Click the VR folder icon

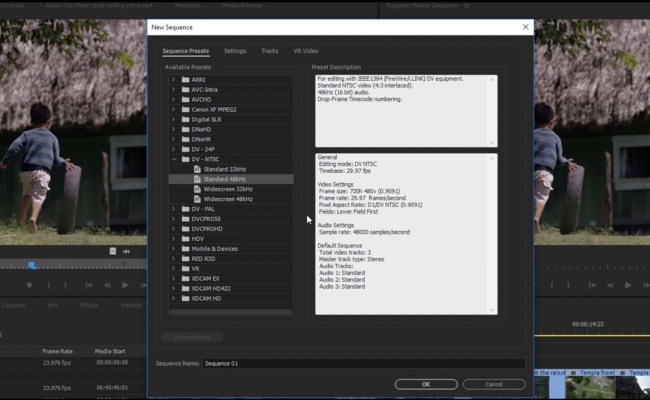tap(185, 269)
